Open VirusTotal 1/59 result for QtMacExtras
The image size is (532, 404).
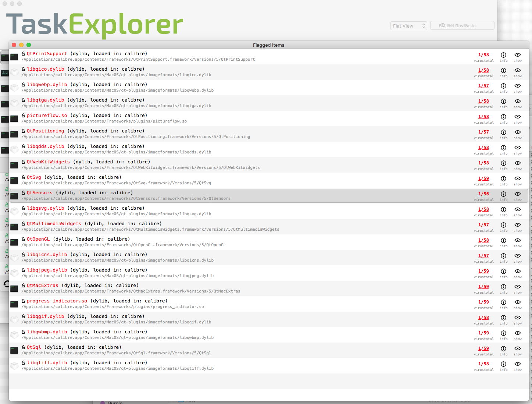483,287
